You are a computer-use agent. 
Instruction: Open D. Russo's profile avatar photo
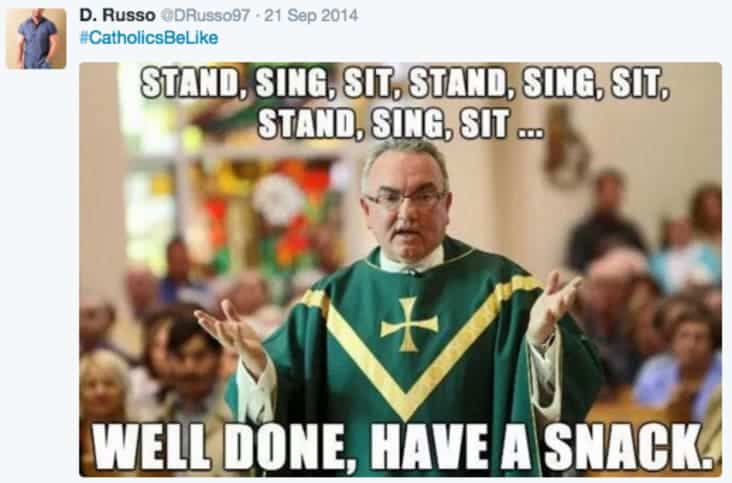click(x=36, y=39)
